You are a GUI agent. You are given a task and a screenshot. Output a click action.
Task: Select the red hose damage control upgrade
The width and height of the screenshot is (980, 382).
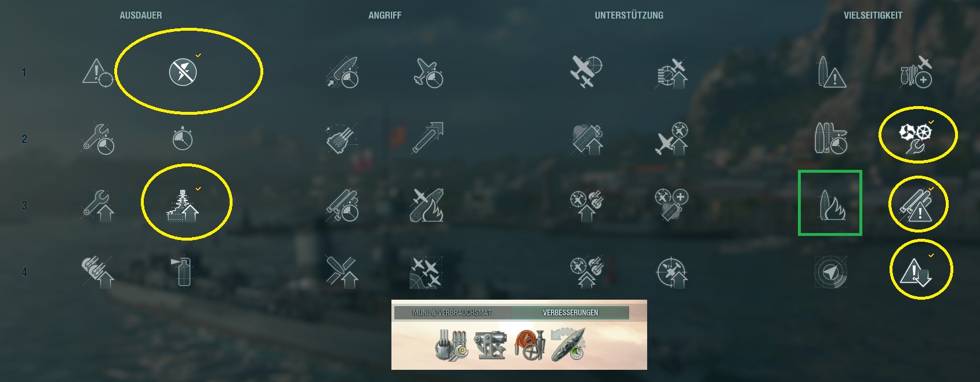tap(529, 345)
